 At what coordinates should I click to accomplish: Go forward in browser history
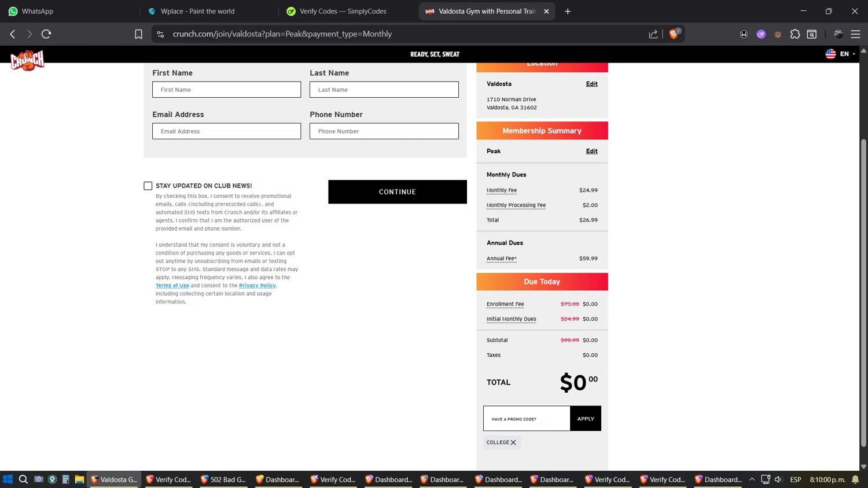pos(29,34)
